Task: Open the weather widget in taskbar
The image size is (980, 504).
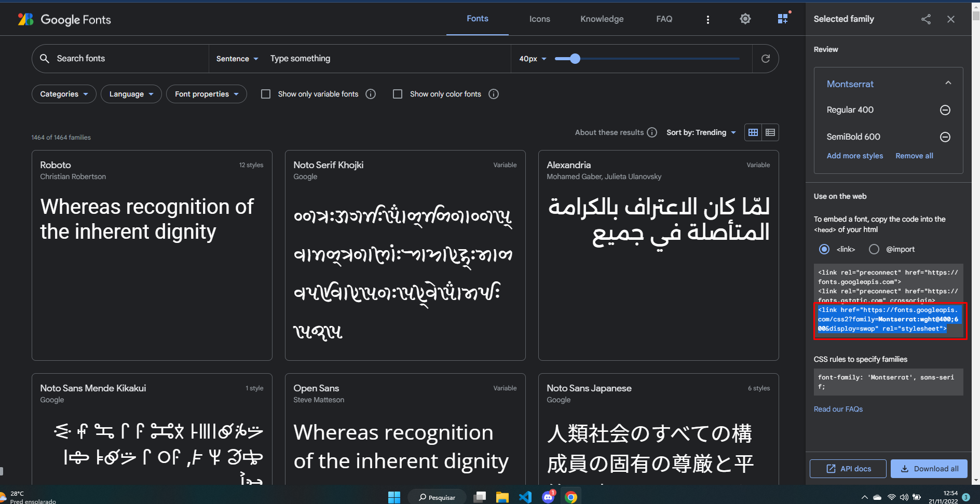Action: (29, 497)
